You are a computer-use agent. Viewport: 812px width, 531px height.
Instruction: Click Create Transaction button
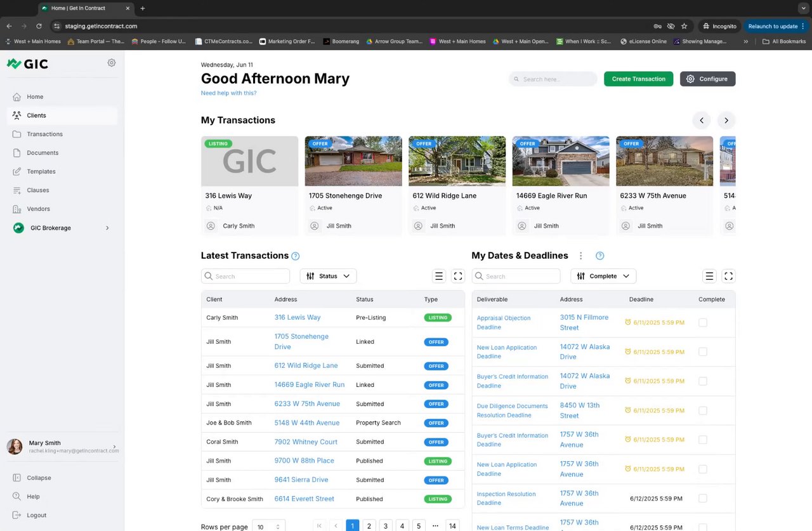tap(638, 79)
